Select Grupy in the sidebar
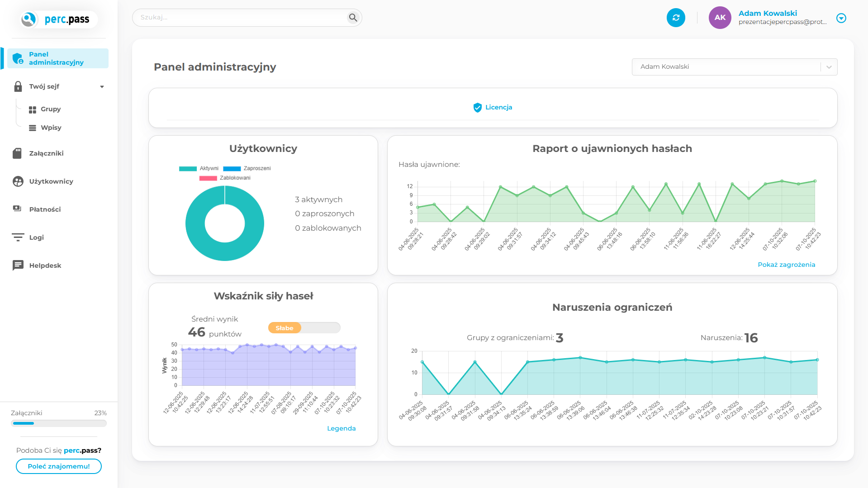 [x=50, y=109]
